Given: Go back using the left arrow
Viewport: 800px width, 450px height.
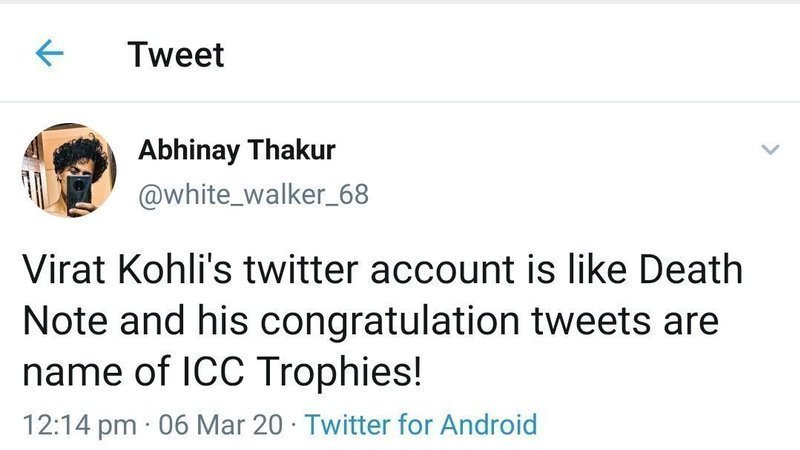Looking at the screenshot, I should (x=49, y=54).
